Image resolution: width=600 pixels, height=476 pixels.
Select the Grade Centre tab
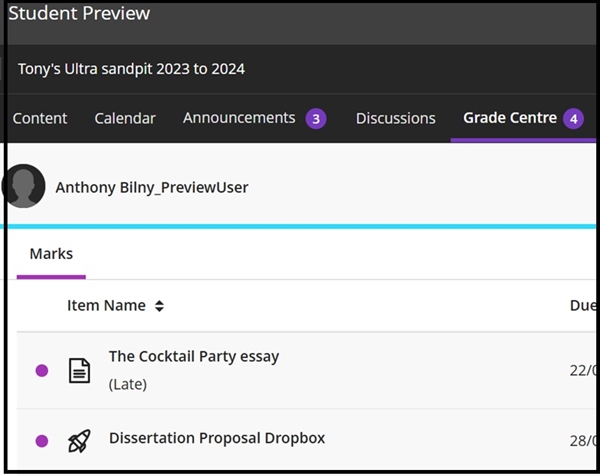pos(510,118)
